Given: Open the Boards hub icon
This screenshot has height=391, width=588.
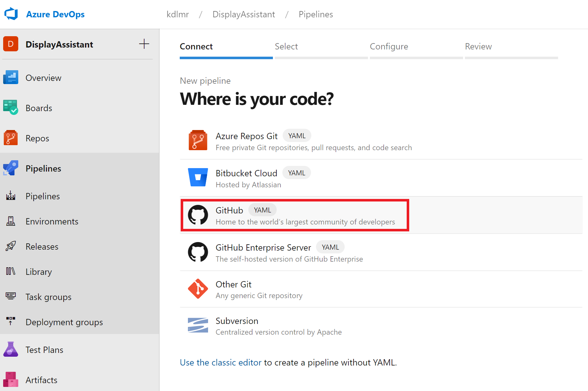Looking at the screenshot, I should 11,108.
